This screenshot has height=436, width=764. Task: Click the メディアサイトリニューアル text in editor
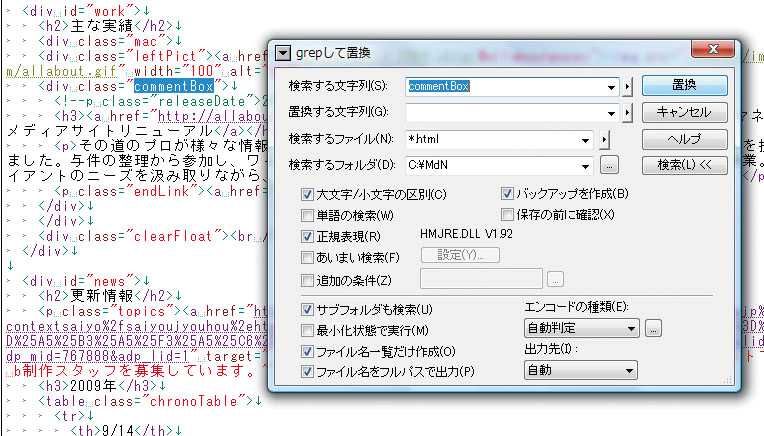coord(110,132)
